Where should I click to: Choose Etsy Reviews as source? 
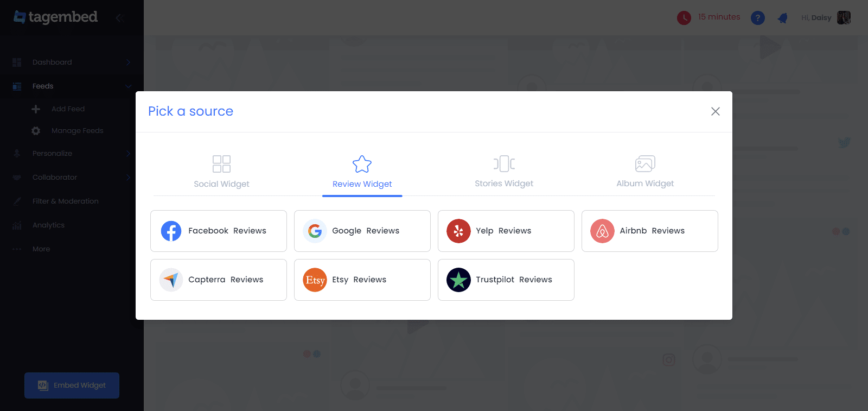(362, 280)
